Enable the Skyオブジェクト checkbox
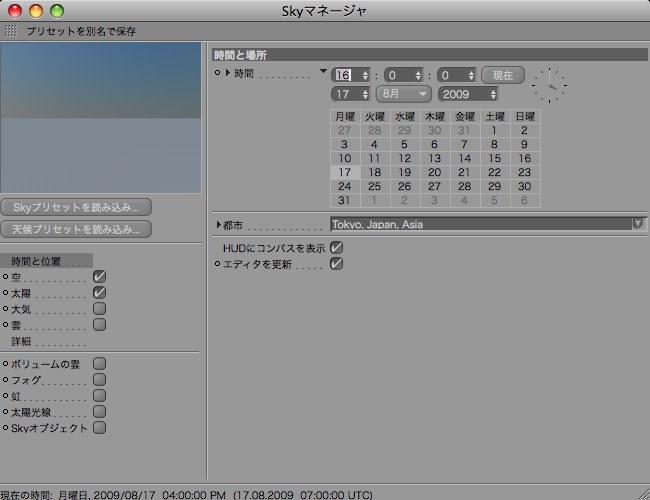 [99, 427]
